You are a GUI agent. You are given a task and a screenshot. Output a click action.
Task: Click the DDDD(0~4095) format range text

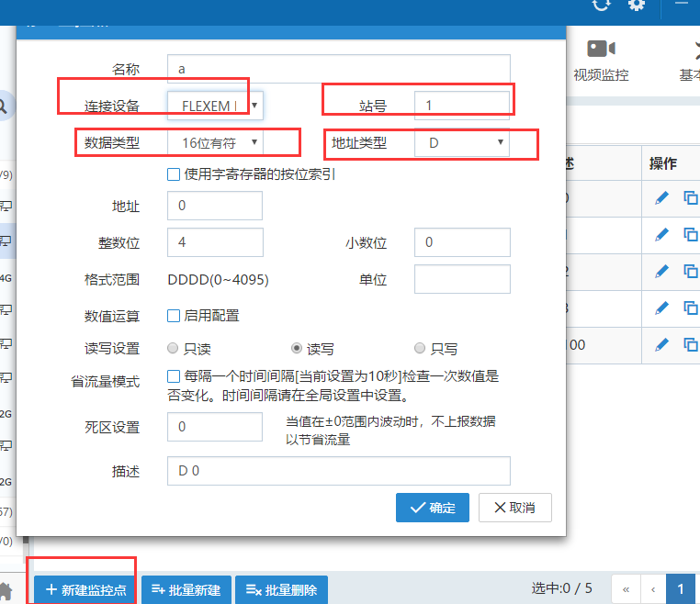[x=218, y=280]
